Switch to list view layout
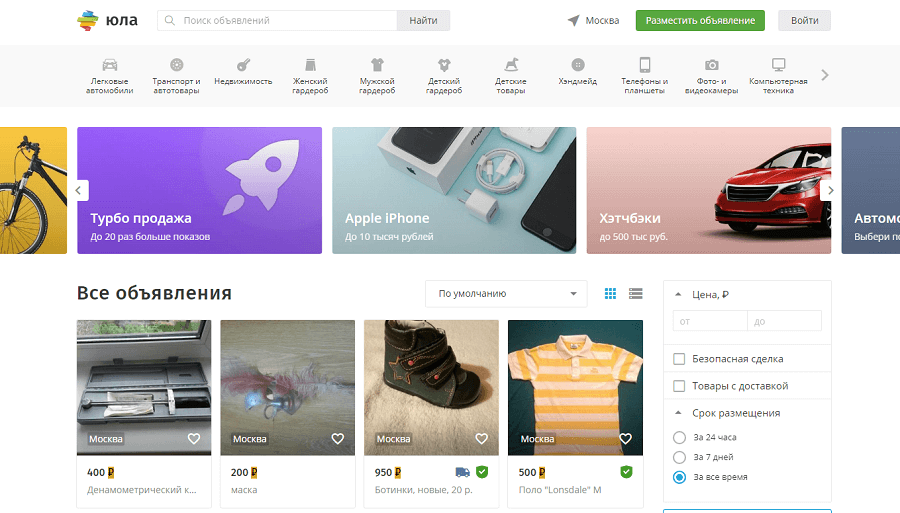This screenshot has height=513, width=900. pyautogui.click(x=635, y=293)
